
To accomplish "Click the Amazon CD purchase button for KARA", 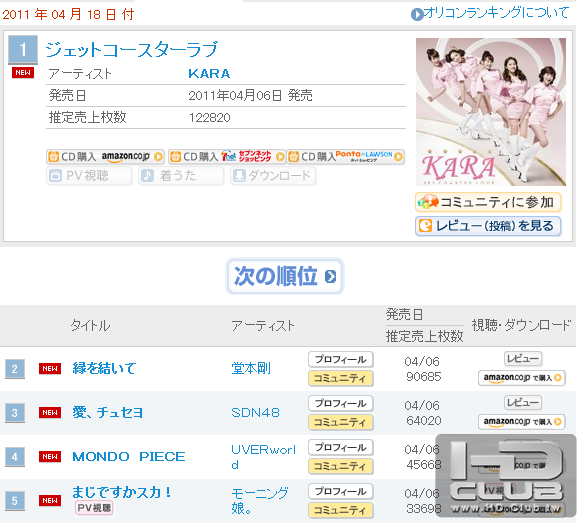I will tap(105, 157).
